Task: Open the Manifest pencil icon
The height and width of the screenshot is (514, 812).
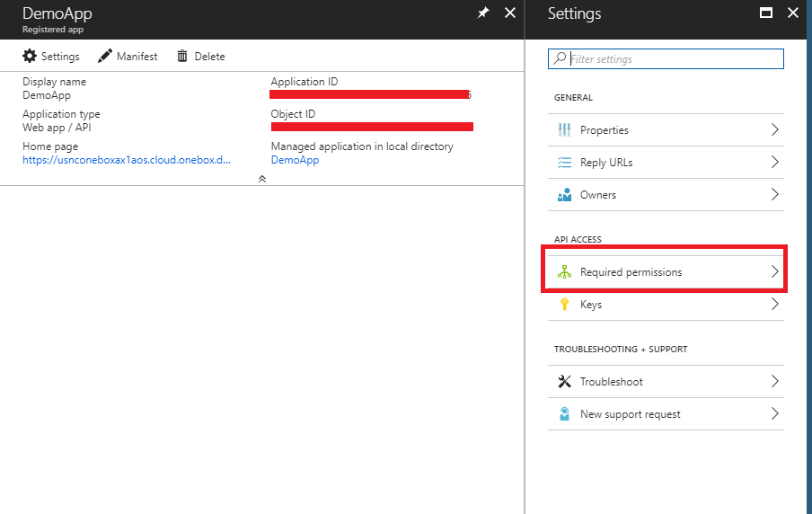Action: pos(105,57)
